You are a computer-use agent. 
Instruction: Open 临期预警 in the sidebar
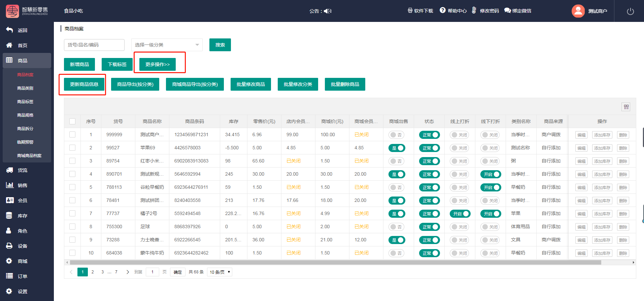pyautogui.click(x=25, y=142)
